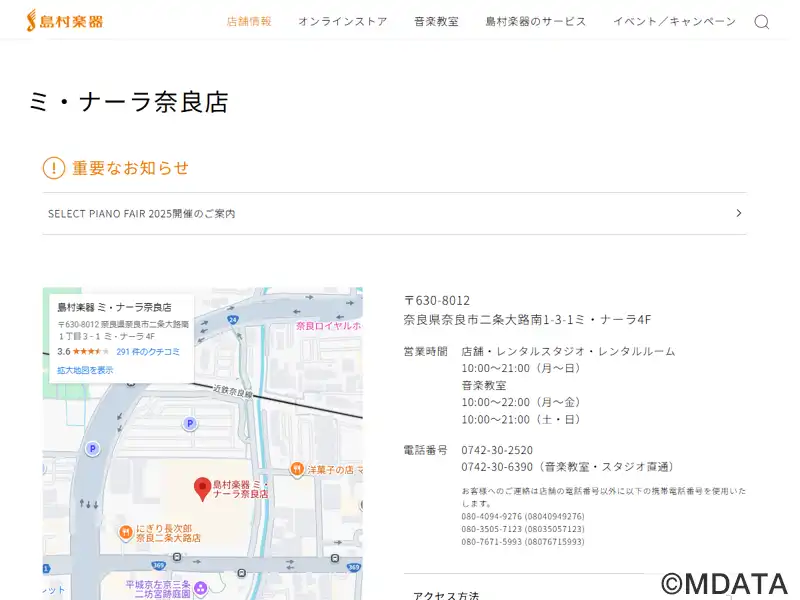Go to the 音楽教室 menu

(436, 21)
